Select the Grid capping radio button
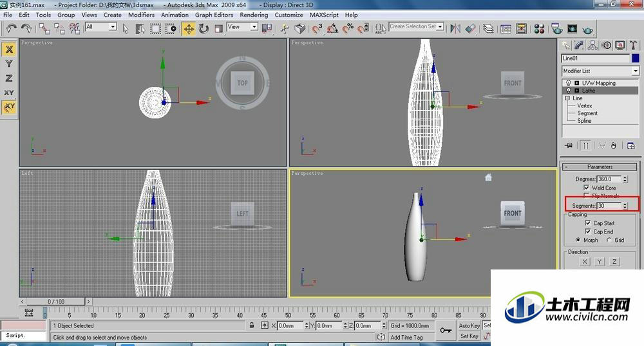The height and width of the screenshot is (346, 644). pyautogui.click(x=609, y=240)
